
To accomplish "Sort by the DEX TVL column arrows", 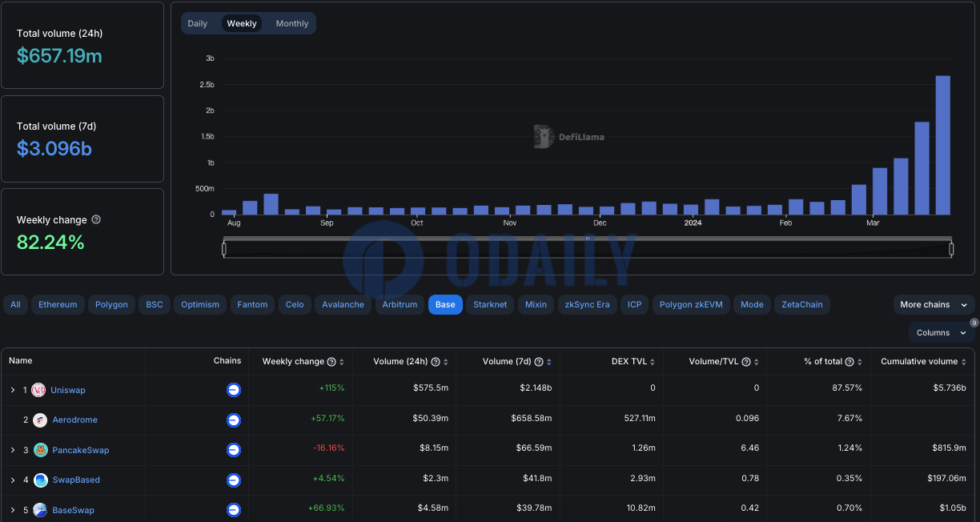I will [653, 362].
